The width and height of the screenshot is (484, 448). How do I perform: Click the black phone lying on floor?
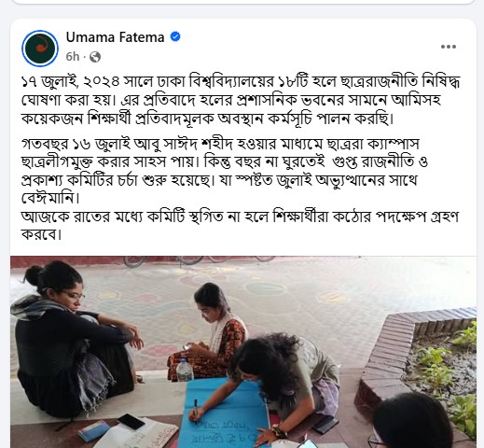tap(131, 422)
